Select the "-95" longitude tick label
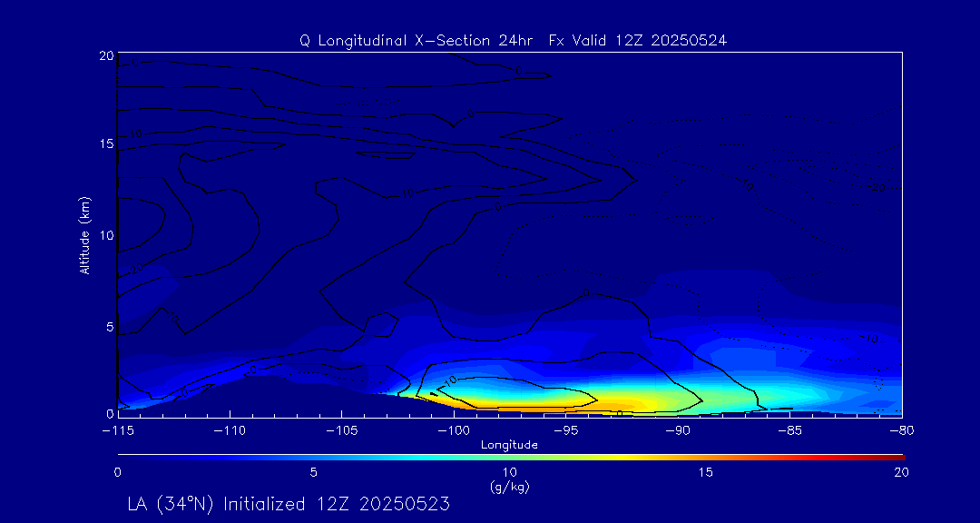980x523 pixels. point(566,430)
